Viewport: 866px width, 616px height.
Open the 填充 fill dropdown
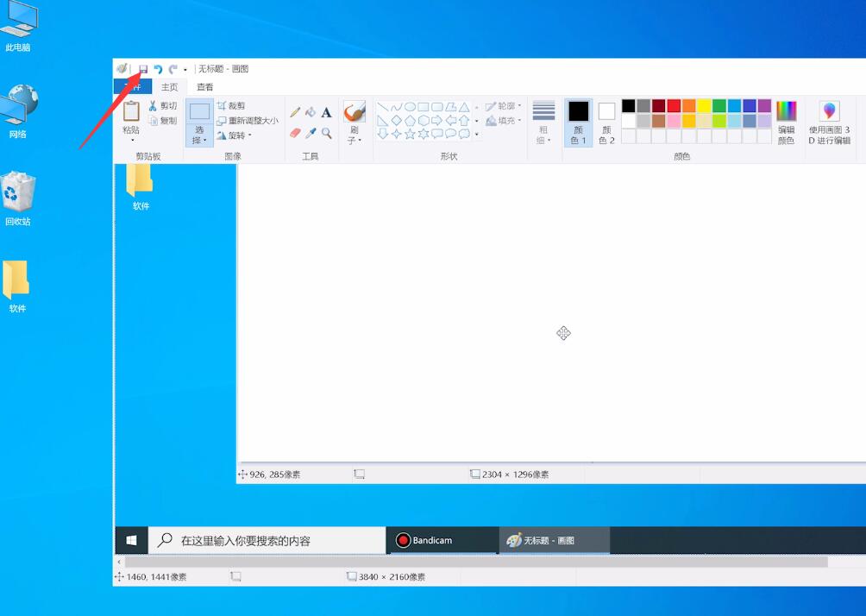pos(503,121)
